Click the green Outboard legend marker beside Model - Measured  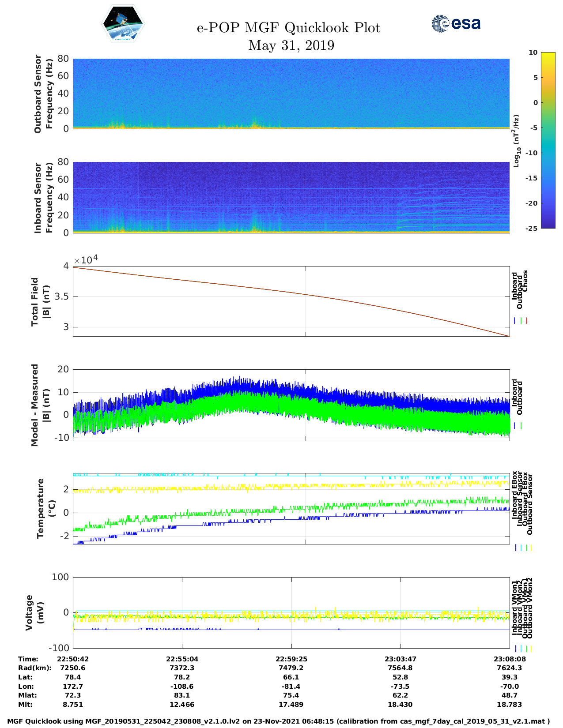521,426
